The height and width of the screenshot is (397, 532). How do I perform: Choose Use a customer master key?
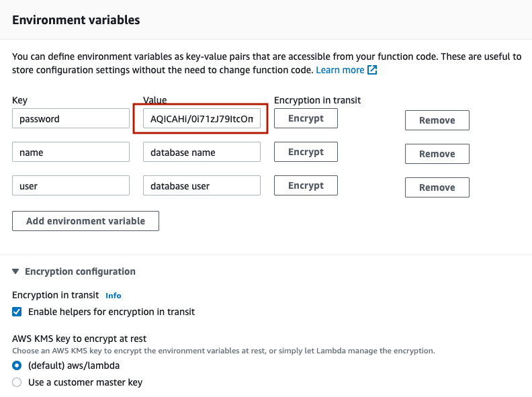(x=17, y=382)
